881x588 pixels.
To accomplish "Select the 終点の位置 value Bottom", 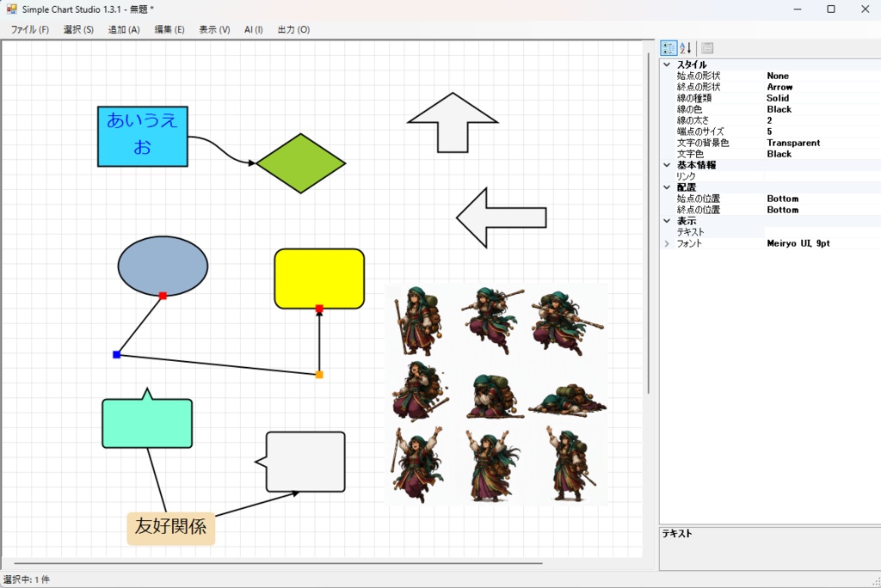I will [822, 210].
